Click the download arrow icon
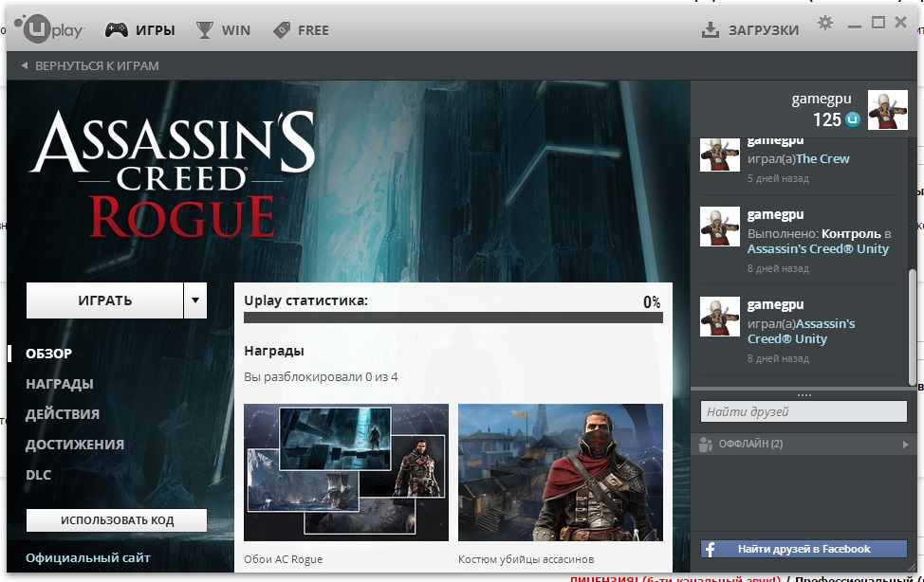Viewport: 924px width, 582px height. [711, 29]
